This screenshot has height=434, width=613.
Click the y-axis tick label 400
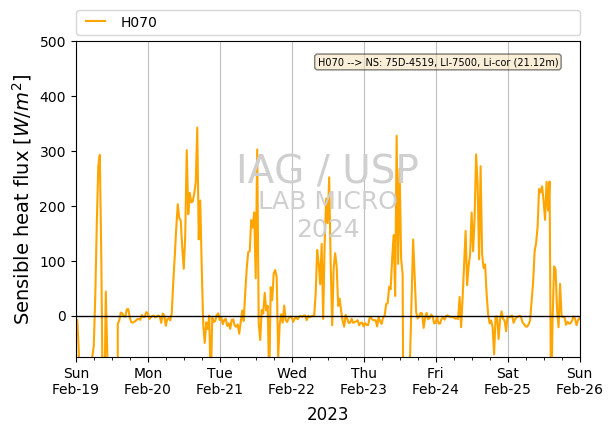tap(53, 97)
